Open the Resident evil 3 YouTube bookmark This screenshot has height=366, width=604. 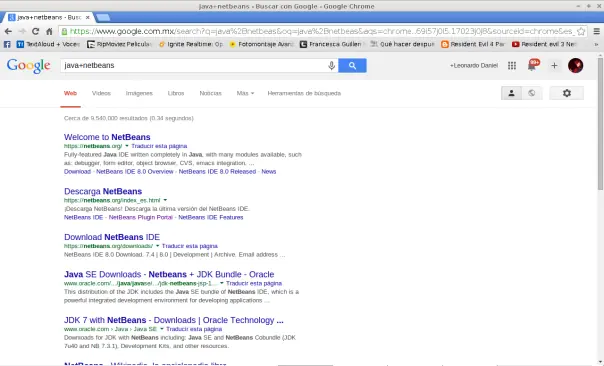coord(544,44)
